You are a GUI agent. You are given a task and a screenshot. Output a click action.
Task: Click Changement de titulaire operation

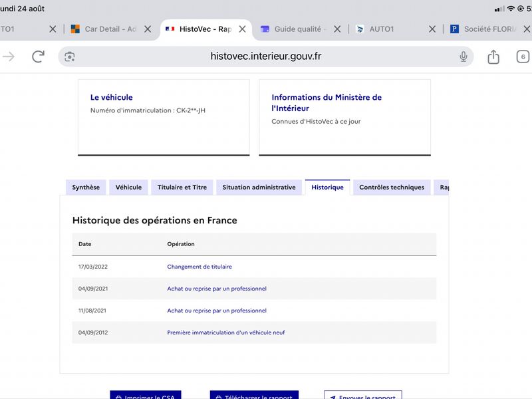tap(199, 267)
